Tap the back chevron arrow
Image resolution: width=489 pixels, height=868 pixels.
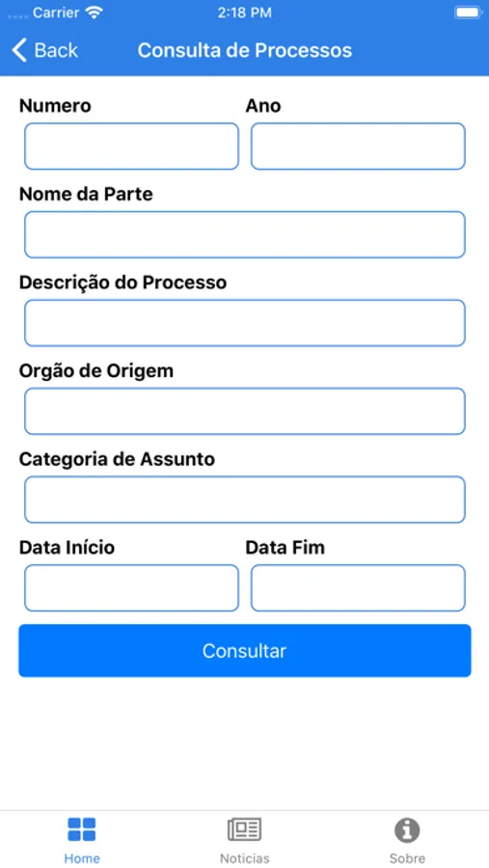pyautogui.click(x=19, y=50)
